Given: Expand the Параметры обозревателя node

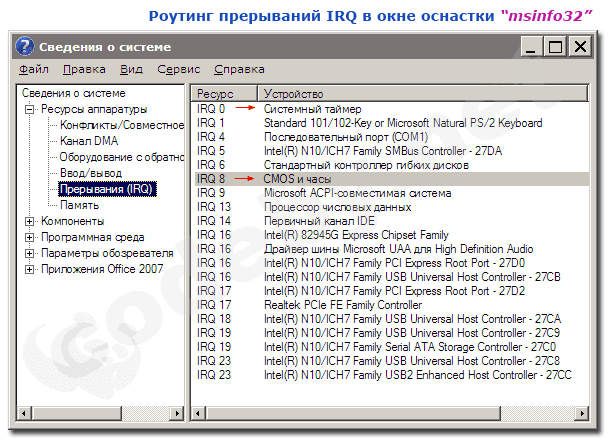Looking at the screenshot, I should point(30,253).
